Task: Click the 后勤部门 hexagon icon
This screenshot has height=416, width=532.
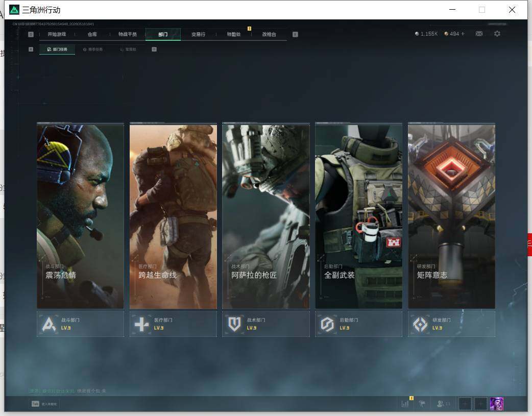Action: 327,325
